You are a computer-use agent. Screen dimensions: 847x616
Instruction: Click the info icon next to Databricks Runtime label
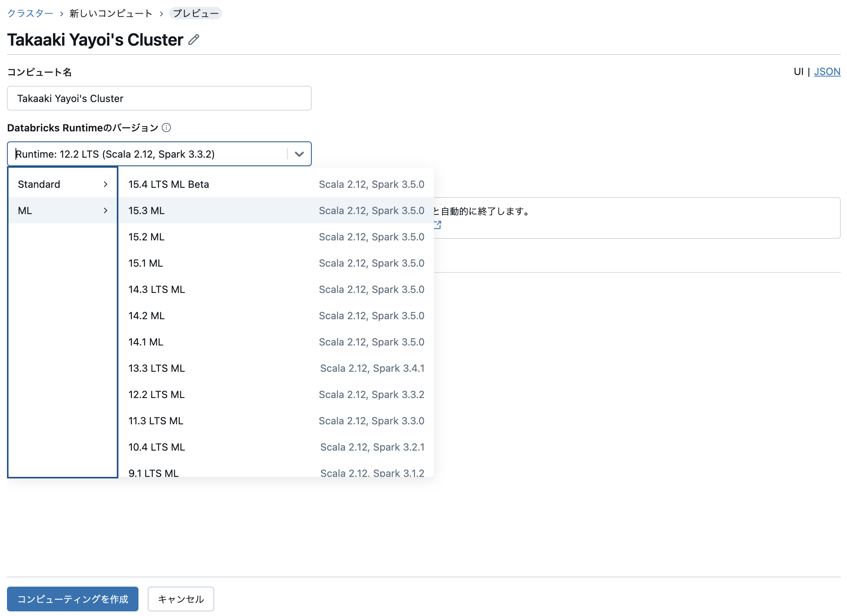166,128
